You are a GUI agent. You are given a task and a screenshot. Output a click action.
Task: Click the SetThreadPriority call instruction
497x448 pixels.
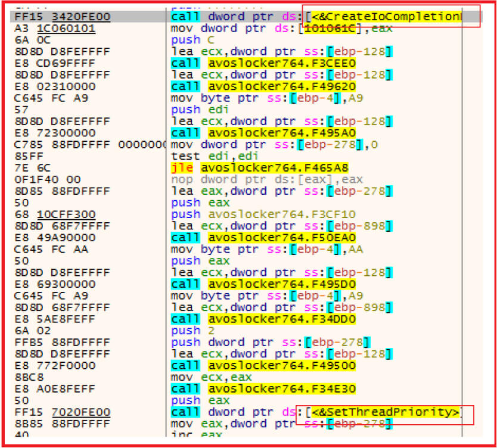click(x=316, y=412)
